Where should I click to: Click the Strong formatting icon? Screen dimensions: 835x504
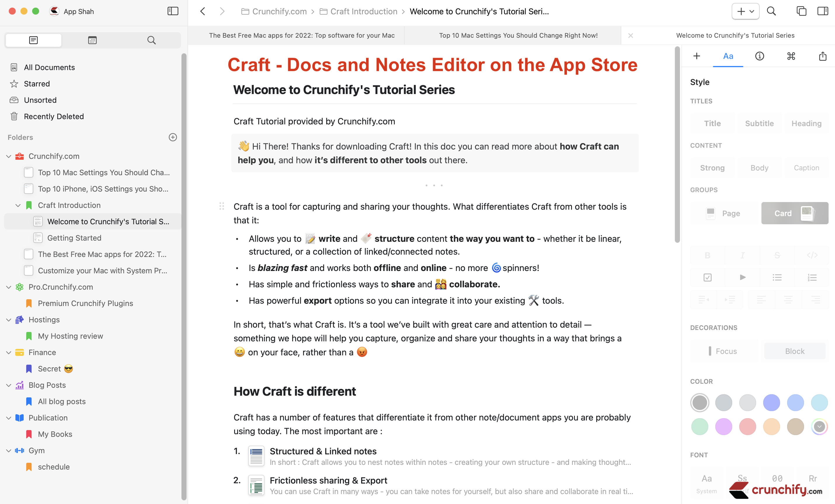tap(712, 168)
